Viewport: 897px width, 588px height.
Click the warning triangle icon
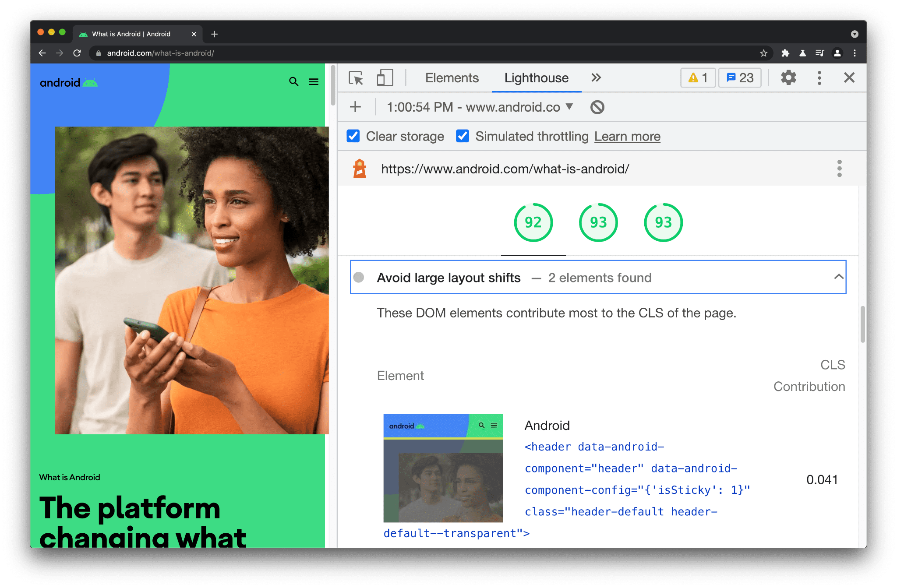point(691,78)
